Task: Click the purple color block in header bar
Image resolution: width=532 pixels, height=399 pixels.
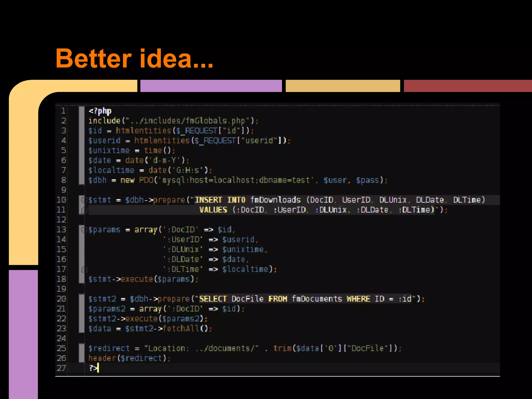Action: point(211,86)
